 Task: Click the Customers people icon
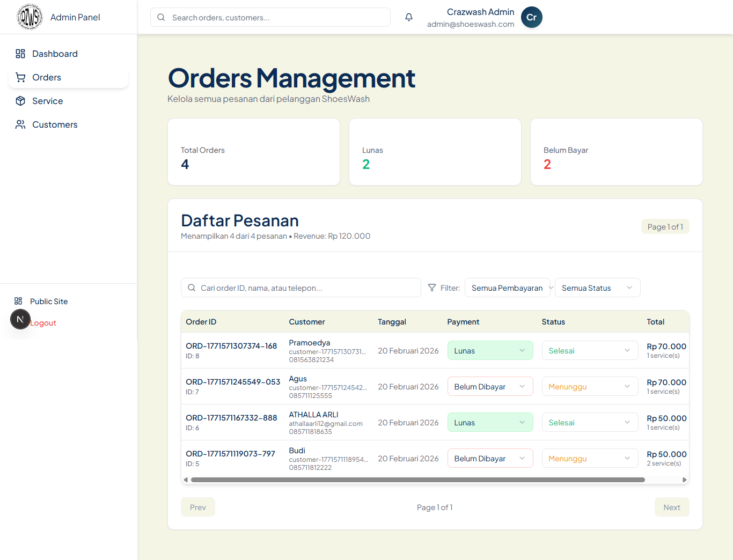coord(20,124)
